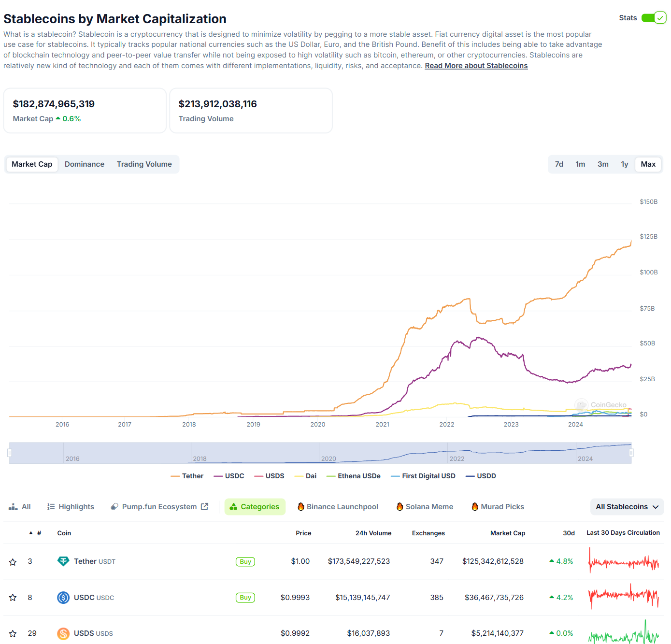Sort table by Coin column
The width and height of the screenshot is (671, 644).
tap(64, 533)
